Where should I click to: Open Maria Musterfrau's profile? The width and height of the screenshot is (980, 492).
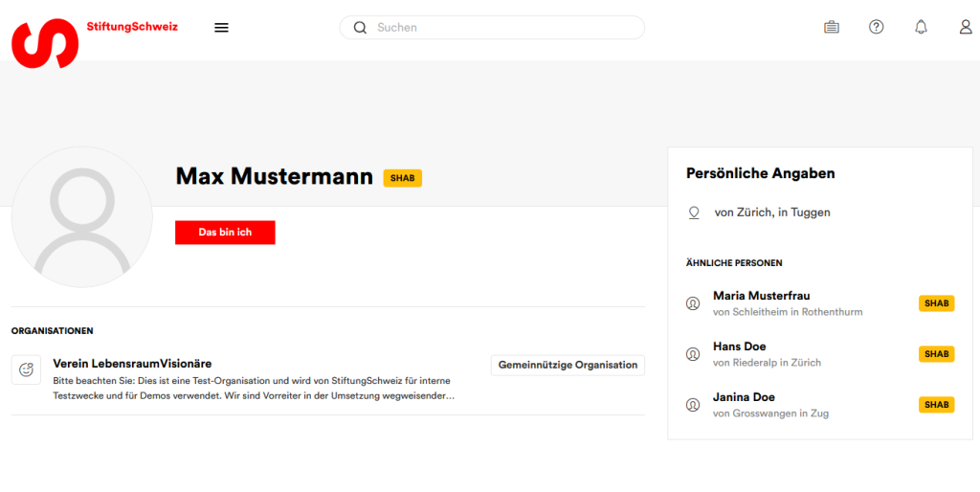point(761,296)
